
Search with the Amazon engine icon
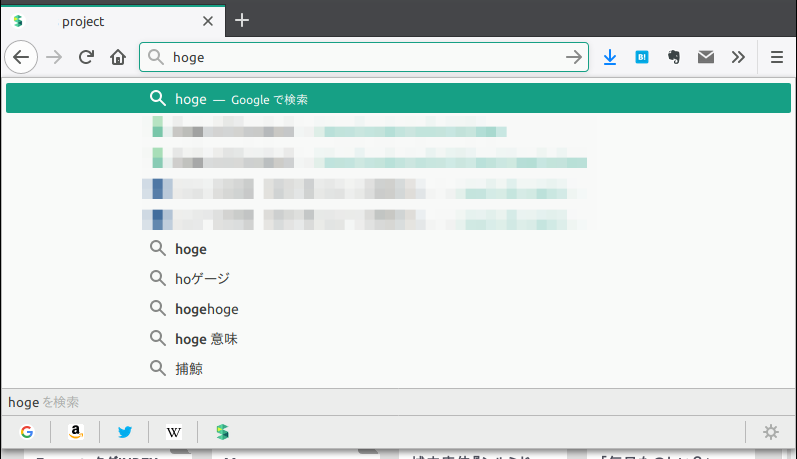75,432
